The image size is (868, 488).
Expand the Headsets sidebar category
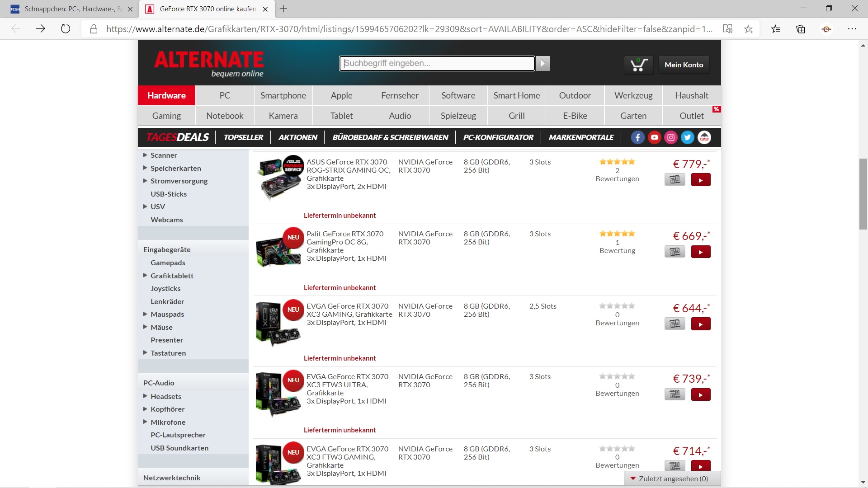pyautogui.click(x=145, y=396)
